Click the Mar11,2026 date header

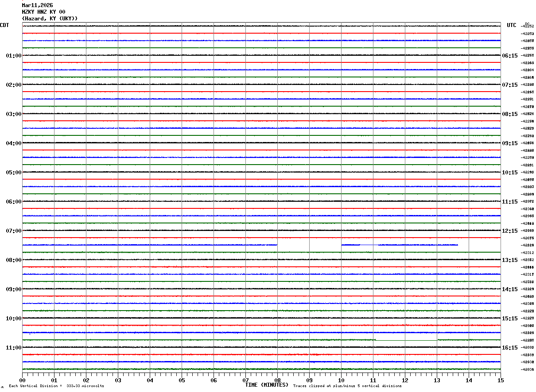(37, 5)
